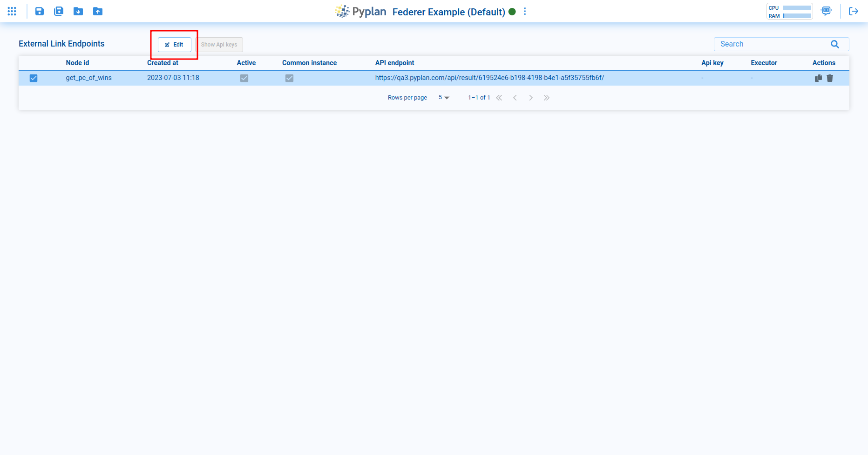
Task: Click the Save model icon
Action: 40,11
